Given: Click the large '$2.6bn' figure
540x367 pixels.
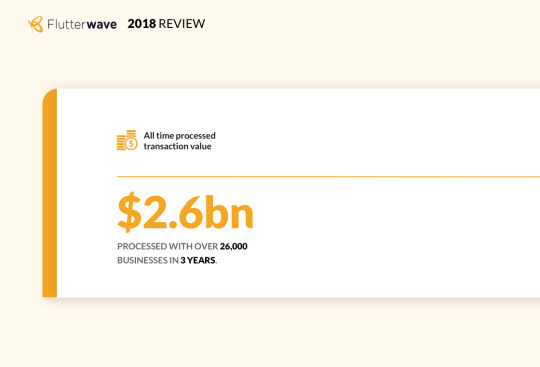Looking at the screenshot, I should pos(185,212).
